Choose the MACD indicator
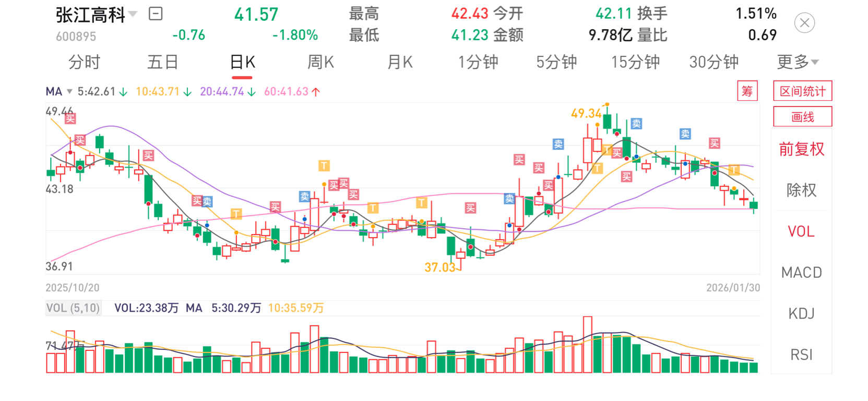Screen dimensions: 868x401 click(801, 273)
